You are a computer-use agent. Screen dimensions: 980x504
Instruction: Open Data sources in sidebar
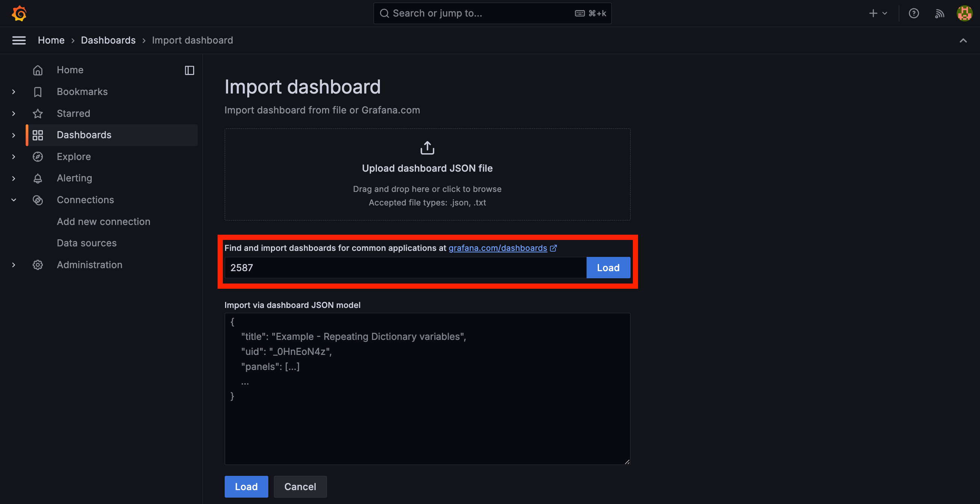coord(87,243)
